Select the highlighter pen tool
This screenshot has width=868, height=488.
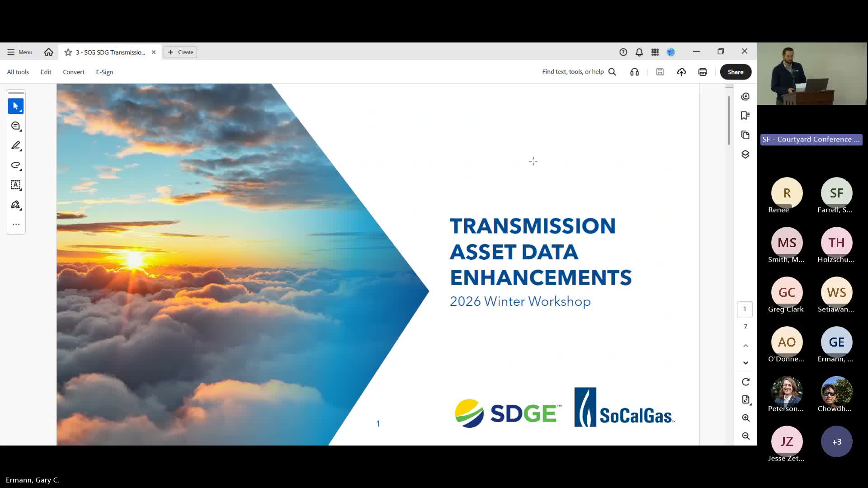(x=16, y=145)
